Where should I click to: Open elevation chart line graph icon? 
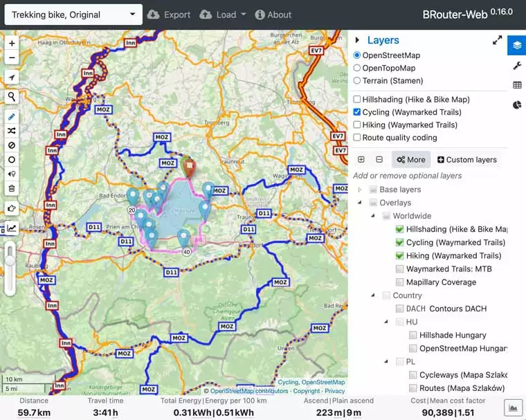[12, 228]
